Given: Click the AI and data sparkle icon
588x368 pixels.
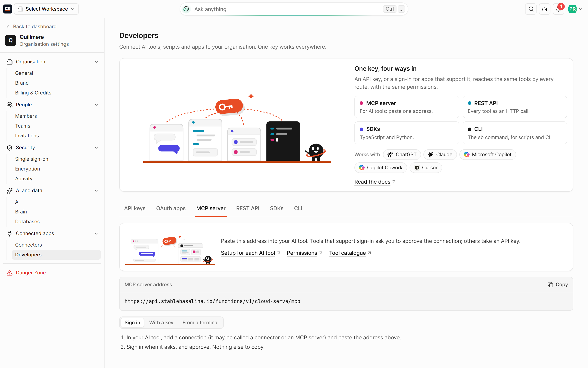Looking at the screenshot, I should (x=9, y=191).
